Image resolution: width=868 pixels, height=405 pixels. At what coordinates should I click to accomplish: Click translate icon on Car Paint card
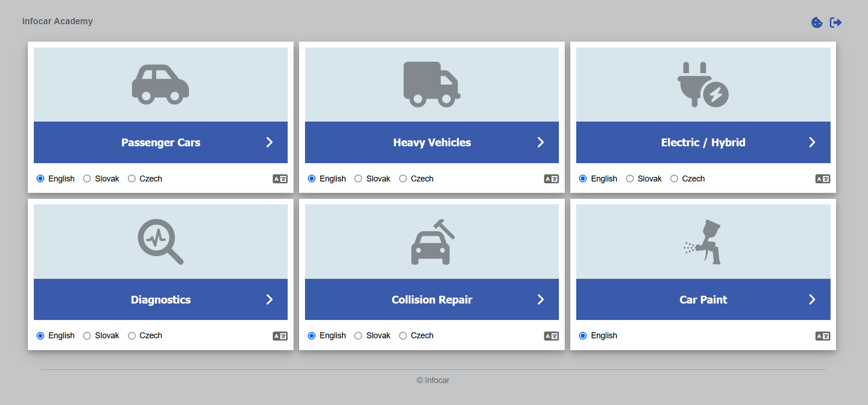(822, 336)
